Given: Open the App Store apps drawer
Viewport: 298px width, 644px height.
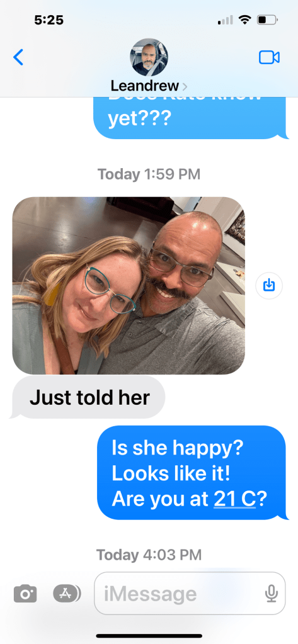Looking at the screenshot, I should point(67,593).
